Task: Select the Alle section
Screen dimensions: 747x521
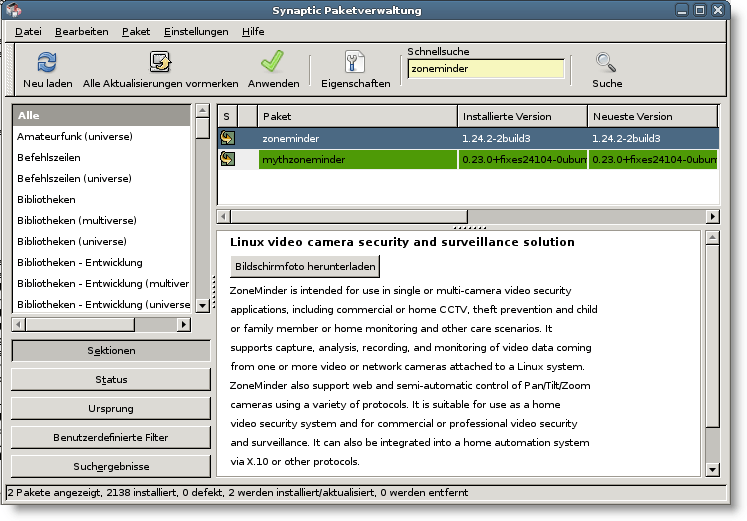Action: [x=102, y=115]
